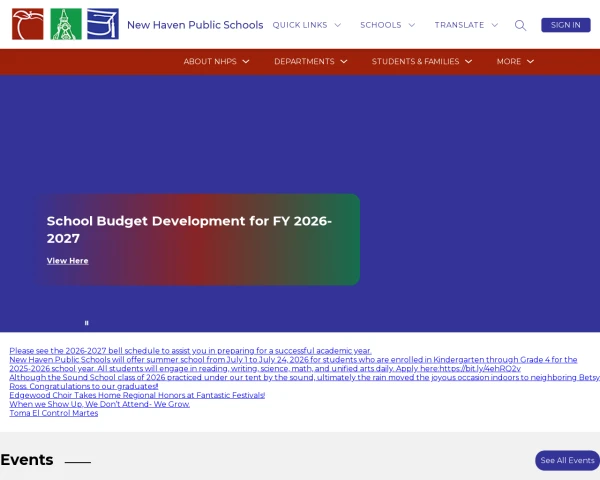Open When we Show Up article link
This screenshot has width=600, height=480.
(99, 404)
